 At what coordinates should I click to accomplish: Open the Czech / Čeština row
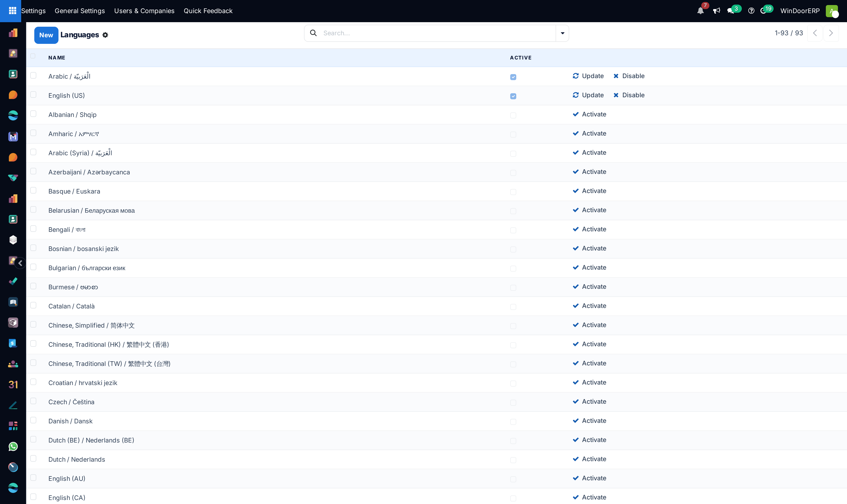coord(436,402)
